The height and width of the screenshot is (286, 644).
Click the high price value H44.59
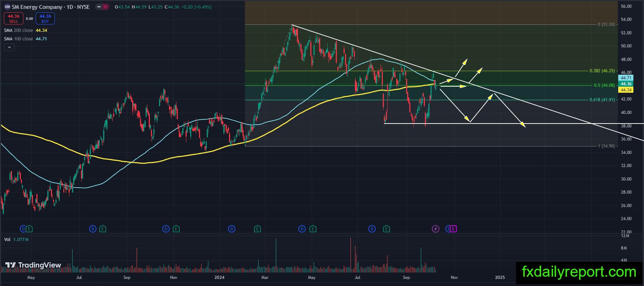tap(139, 7)
